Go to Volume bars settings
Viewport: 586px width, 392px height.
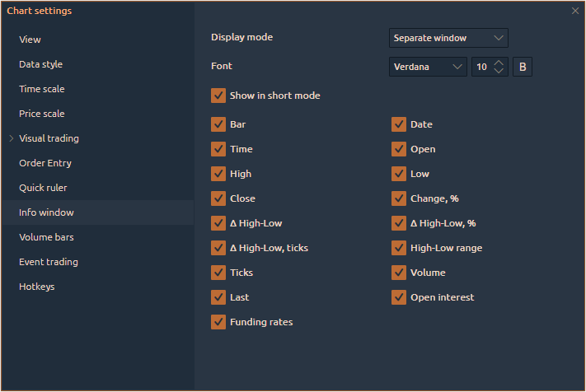[46, 237]
